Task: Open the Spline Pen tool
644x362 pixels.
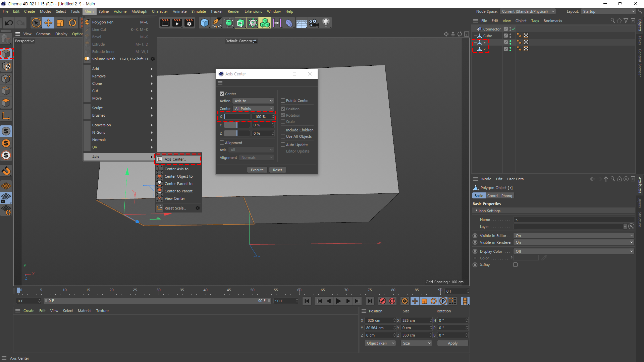Action: coord(217,23)
